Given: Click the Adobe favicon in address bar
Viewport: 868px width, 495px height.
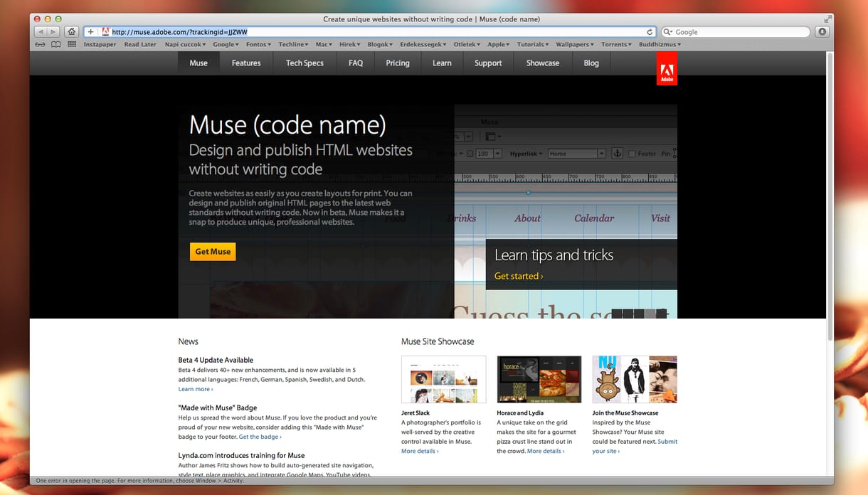Looking at the screenshot, I should click(105, 32).
